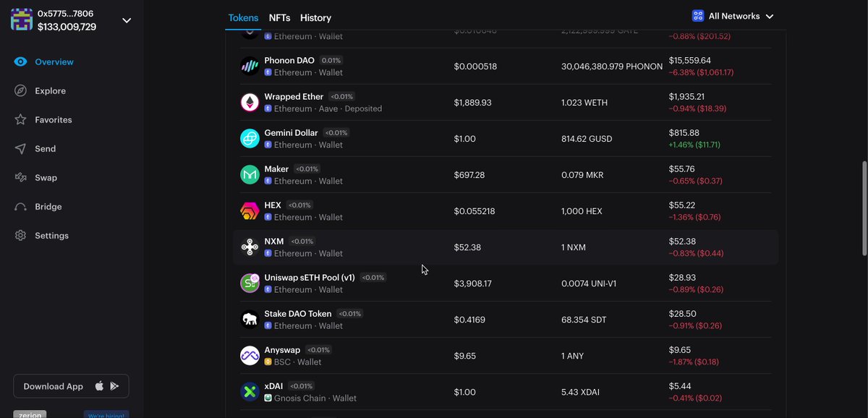Click the Gemini Dollar +1.46% change
The image size is (868, 418).
click(694, 145)
